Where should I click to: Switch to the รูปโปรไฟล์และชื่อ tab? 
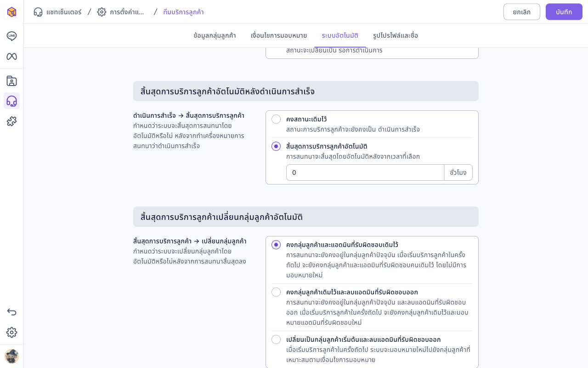396,35
